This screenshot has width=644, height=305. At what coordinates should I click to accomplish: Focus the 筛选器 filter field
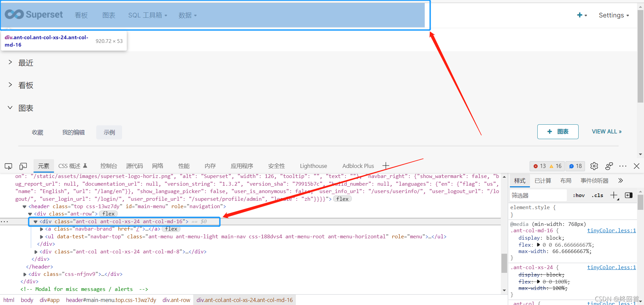point(538,195)
